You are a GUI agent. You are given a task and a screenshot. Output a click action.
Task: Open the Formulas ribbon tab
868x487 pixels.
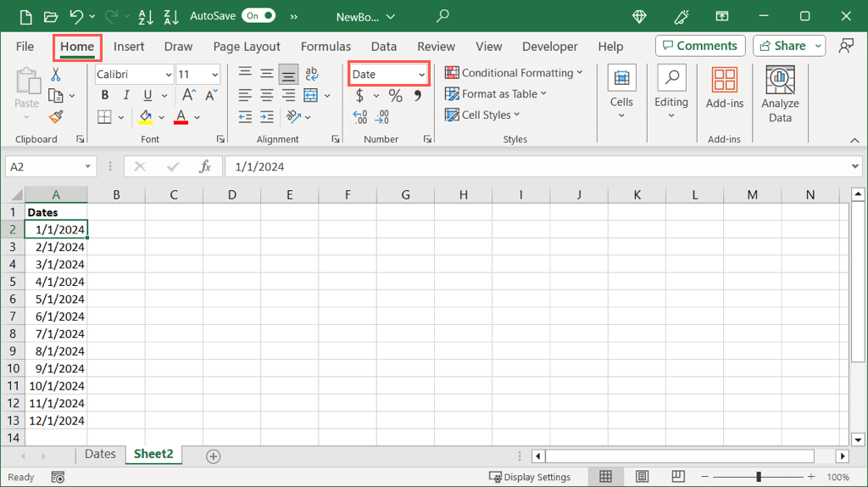[325, 47]
